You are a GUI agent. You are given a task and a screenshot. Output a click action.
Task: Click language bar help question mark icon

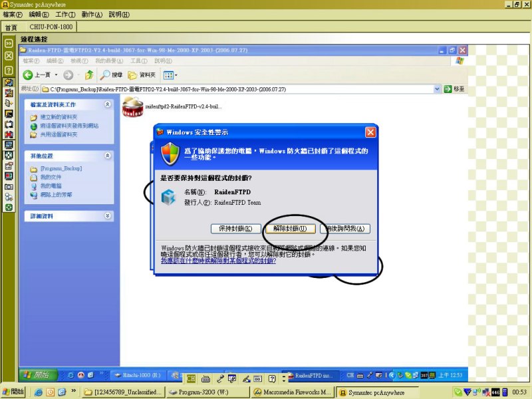[x=272, y=378]
